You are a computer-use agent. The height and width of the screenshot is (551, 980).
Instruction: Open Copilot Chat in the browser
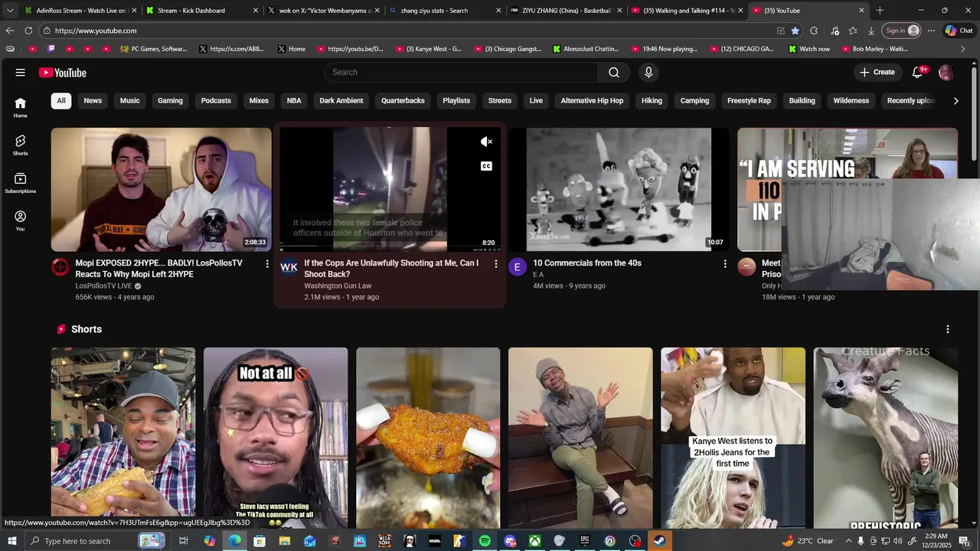point(959,31)
